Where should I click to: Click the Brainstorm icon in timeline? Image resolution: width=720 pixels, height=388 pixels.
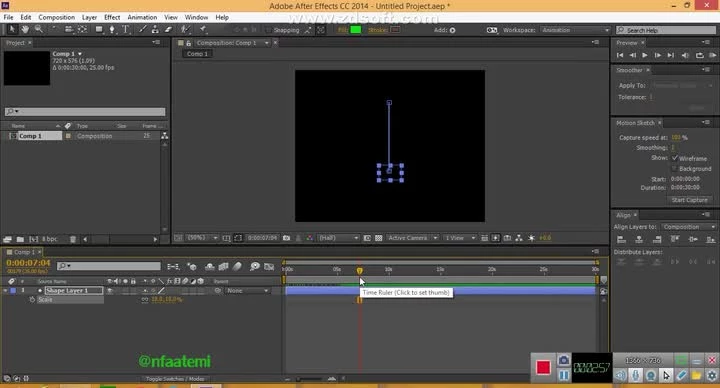click(255, 266)
